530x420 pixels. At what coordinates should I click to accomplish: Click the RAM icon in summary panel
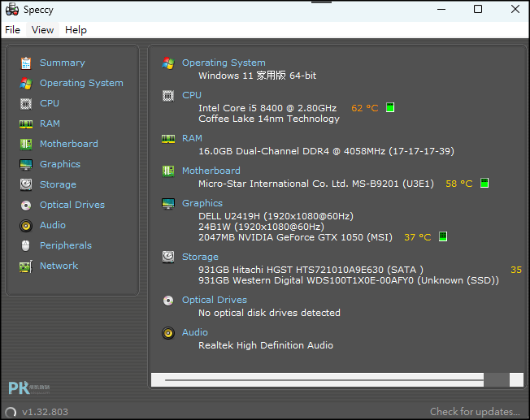(168, 139)
